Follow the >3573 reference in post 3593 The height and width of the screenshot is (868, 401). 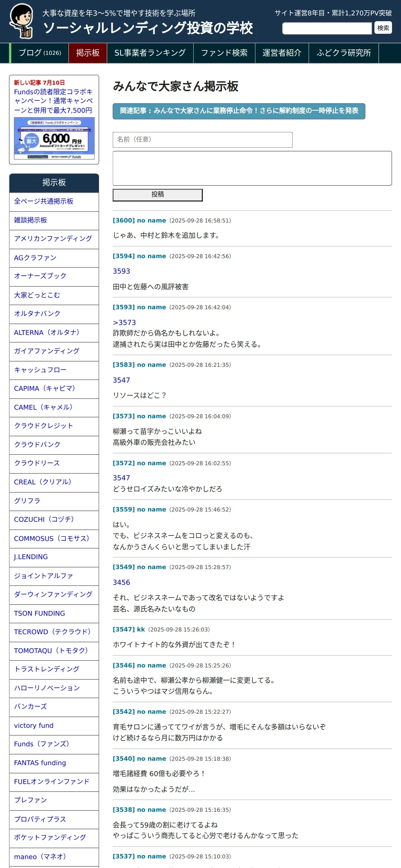point(124,323)
